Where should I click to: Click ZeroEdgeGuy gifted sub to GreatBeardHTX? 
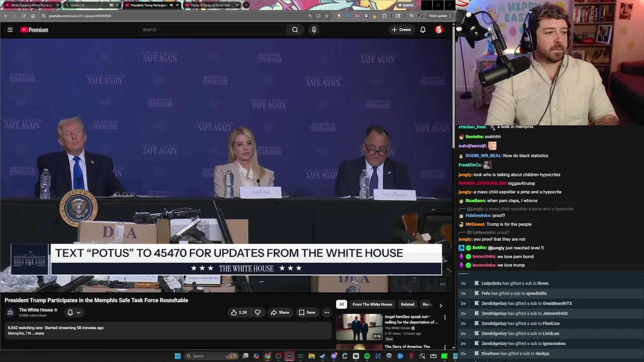click(x=527, y=304)
